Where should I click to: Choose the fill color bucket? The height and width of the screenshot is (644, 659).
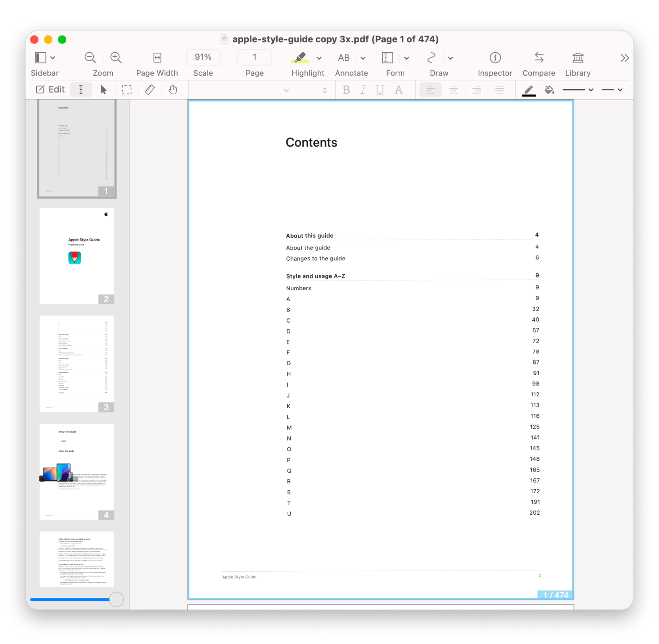(x=549, y=90)
